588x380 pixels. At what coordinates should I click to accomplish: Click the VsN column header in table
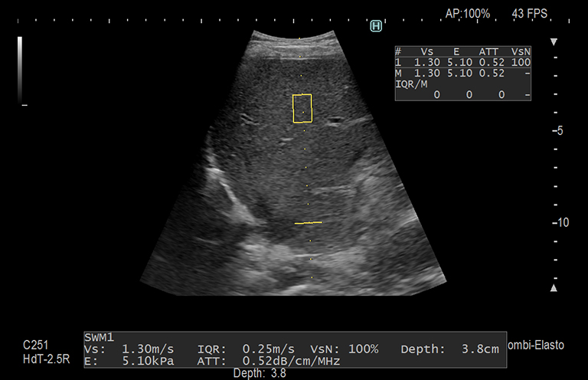pyautogui.click(x=521, y=51)
